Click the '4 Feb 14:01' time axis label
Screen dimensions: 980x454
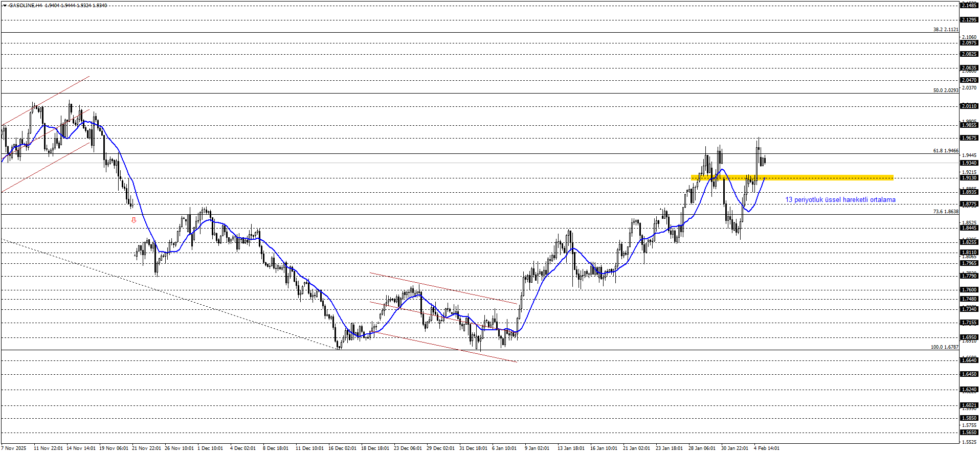(x=766, y=448)
